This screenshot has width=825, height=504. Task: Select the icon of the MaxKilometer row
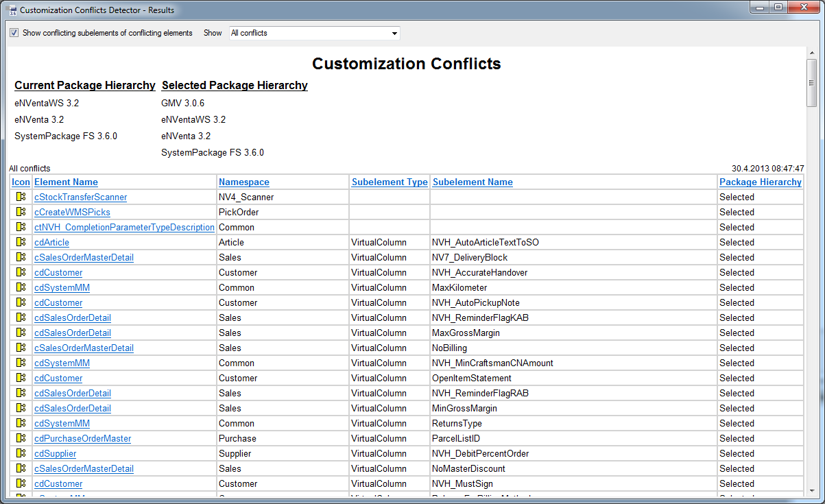tap(21, 287)
